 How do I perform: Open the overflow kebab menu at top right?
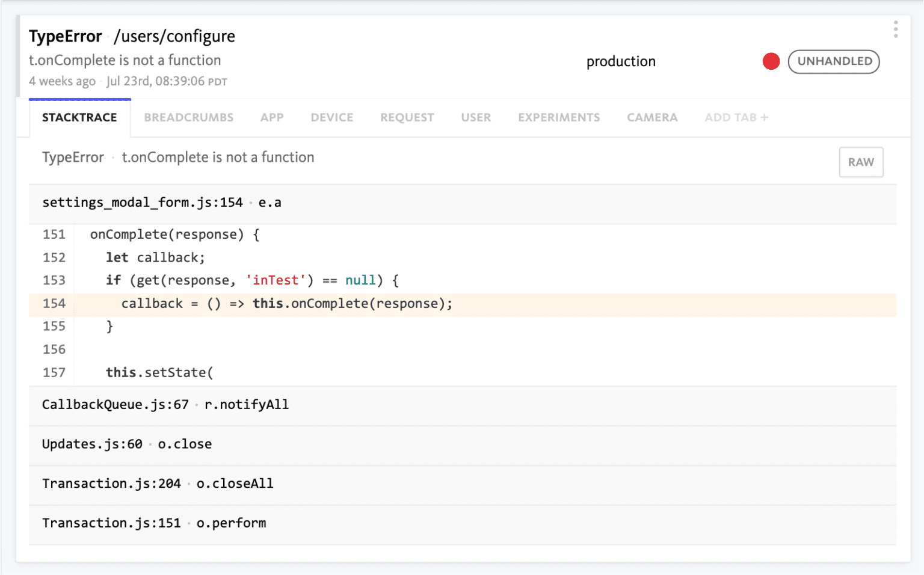[895, 28]
